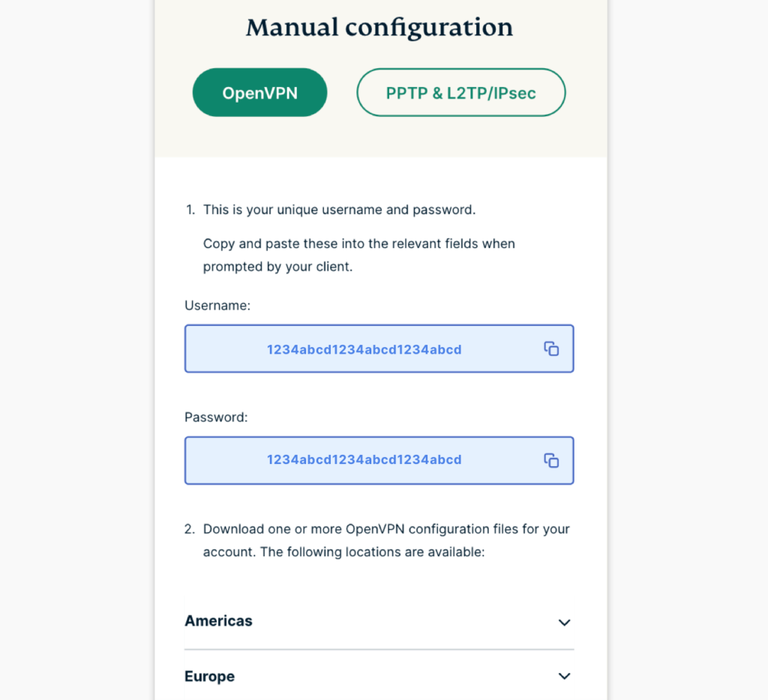Select the username text 1234abcd1234abcd1234abcd
Image resolution: width=768 pixels, height=700 pixels.
click(364, 349)
